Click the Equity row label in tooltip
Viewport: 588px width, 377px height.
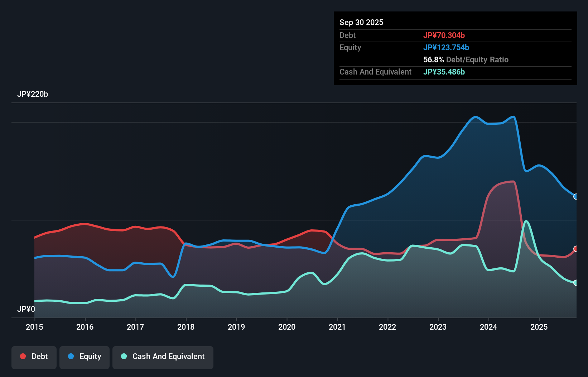pos(350,48)
